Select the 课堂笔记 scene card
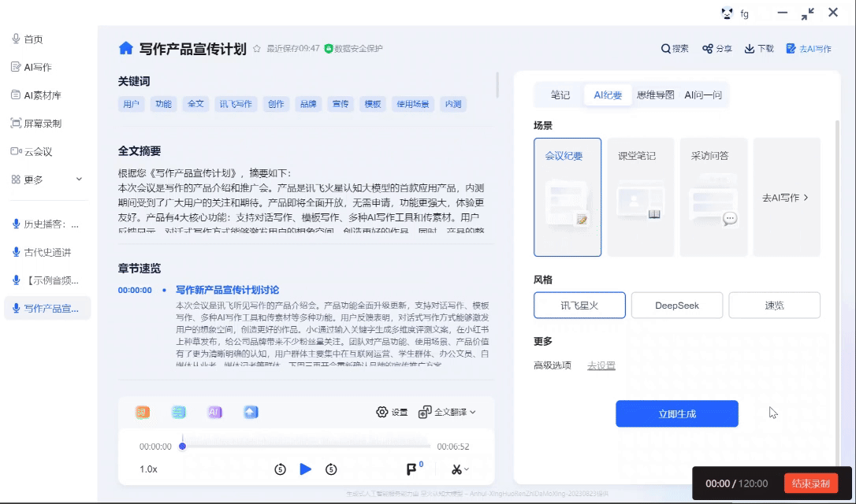Image resolution: width=856 pixels, height=504 pixels. coord(640,197)
